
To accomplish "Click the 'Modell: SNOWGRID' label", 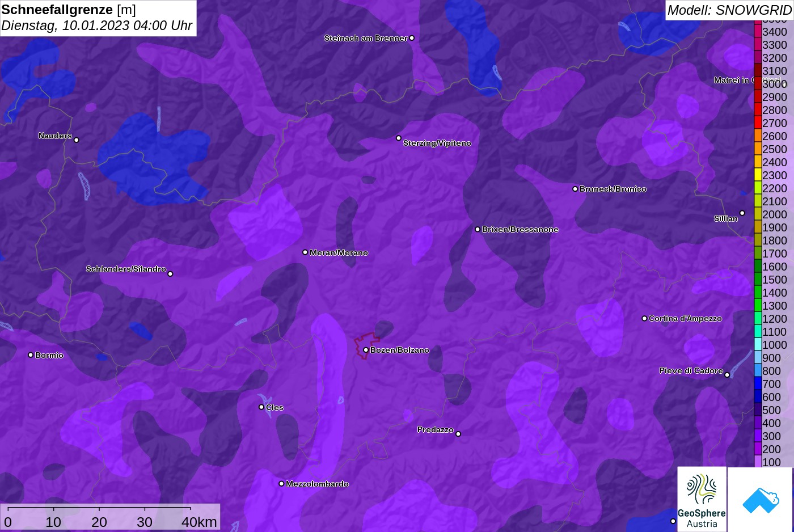I will (729, 10).
